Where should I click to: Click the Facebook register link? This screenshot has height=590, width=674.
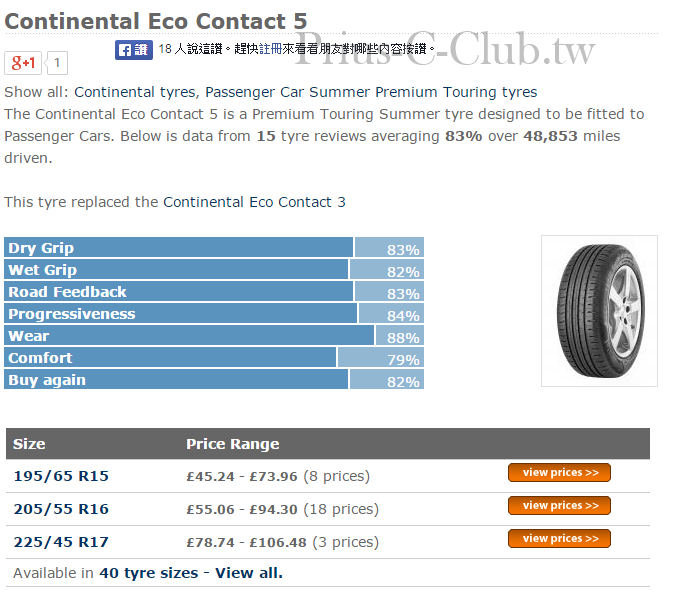[x=270, y=49]
